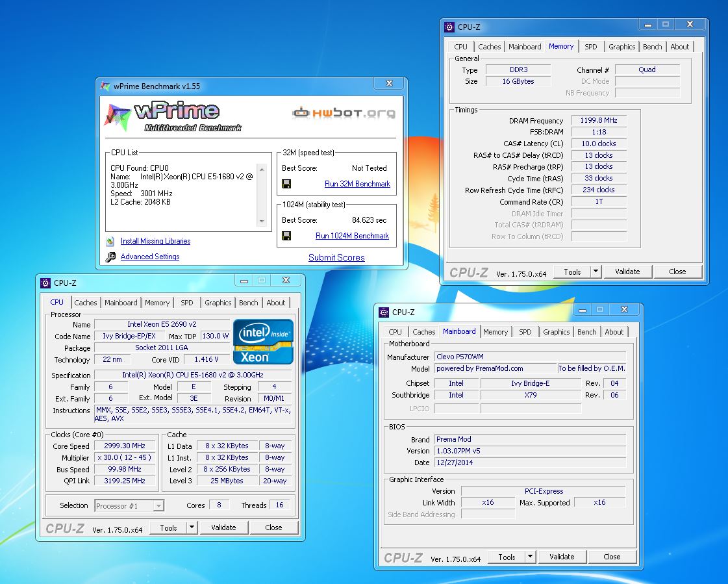The width and height of the screenshot is (728, 584).
Task: Run the 32M benchmark
Action: pyautogui.click(x=357, y=184)
